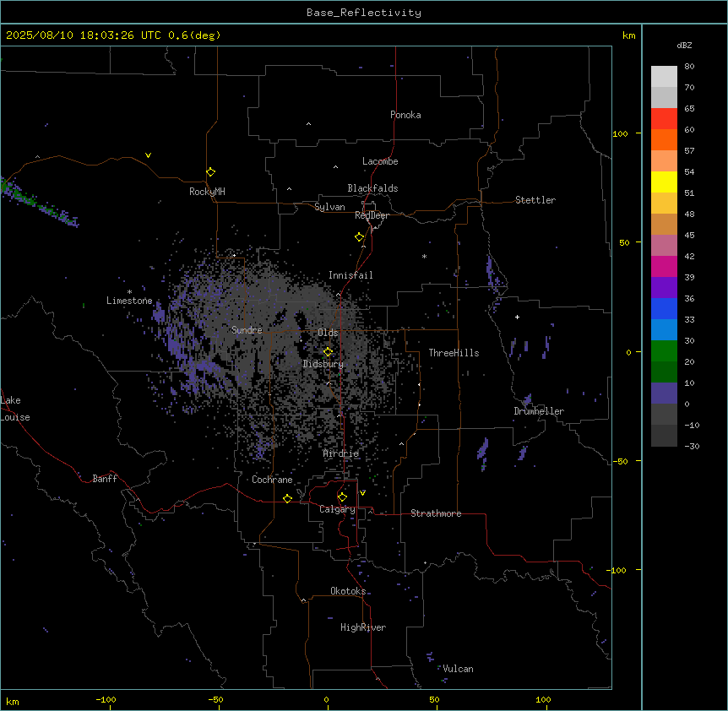728x711 pixels.
Task: Click the -50 tick label on right axis
Action: pos(620,461)
